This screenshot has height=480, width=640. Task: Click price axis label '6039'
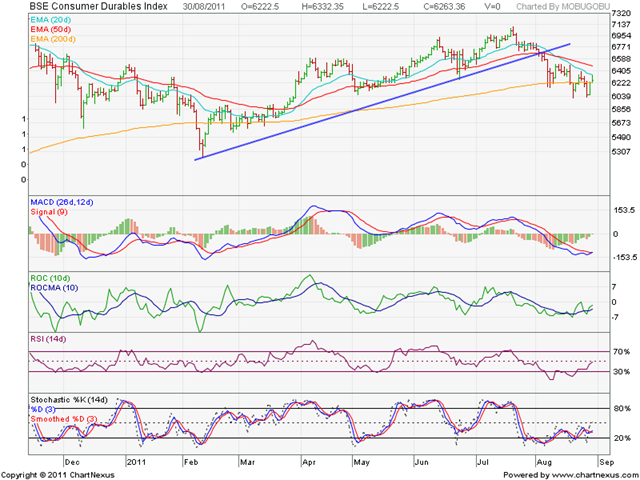(620, 96)
